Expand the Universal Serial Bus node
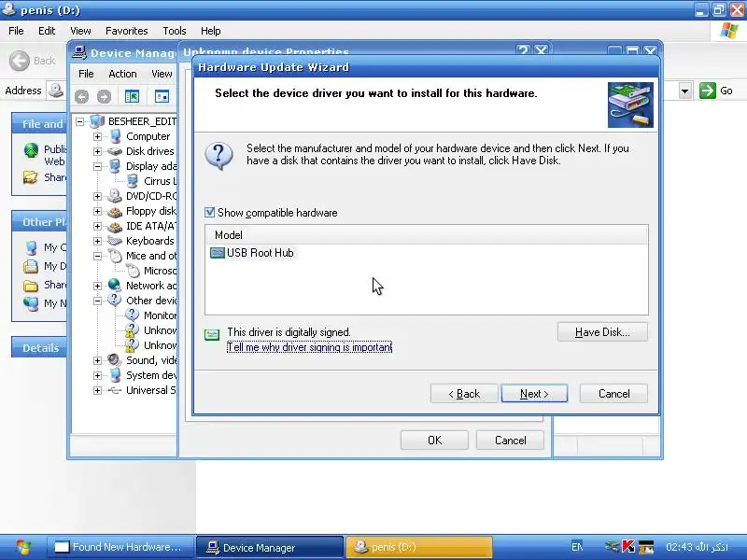This screenshot has width=747, height=560. 98,390
